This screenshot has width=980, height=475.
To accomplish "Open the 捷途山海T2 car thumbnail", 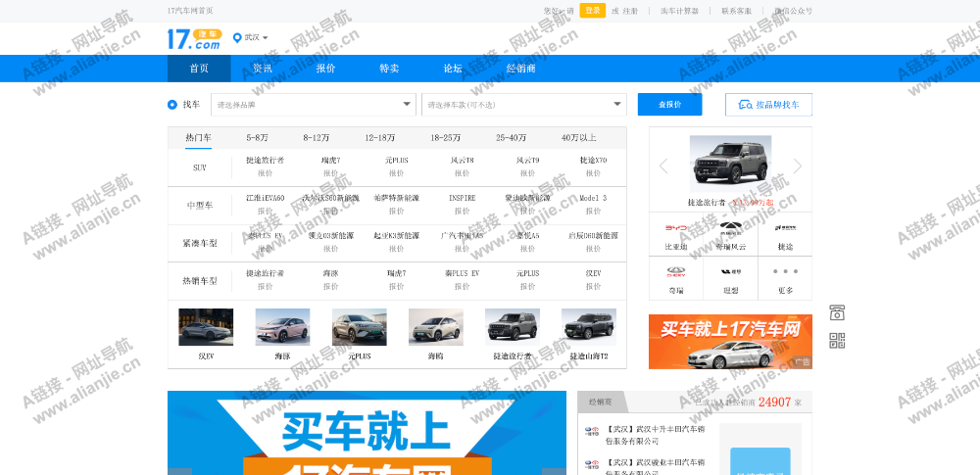I will (x=589, y=327).
